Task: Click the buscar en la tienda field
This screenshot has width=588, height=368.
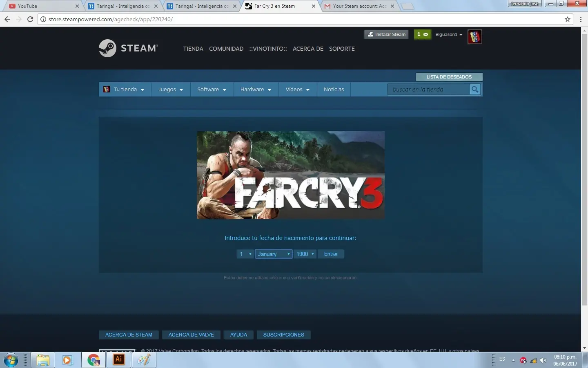Action: coord(429,90)
